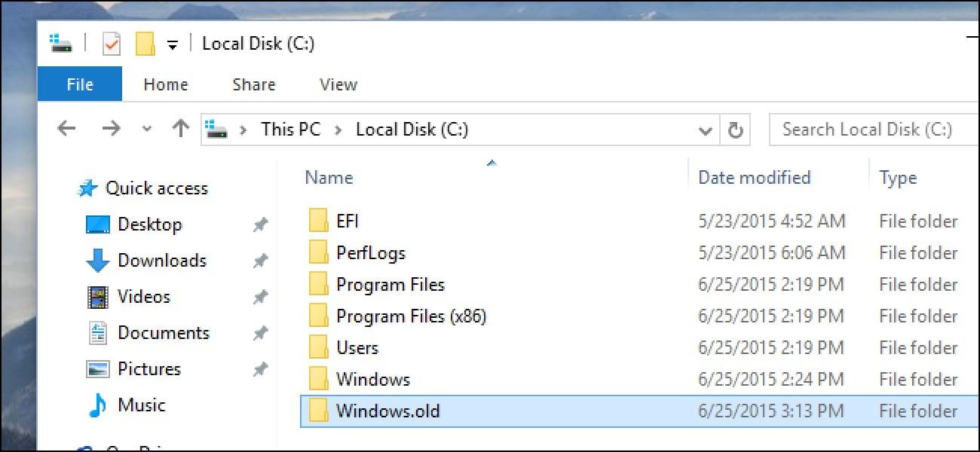Unpin Desktop from Quick access
980x452 pixels.
click(260, 224)
